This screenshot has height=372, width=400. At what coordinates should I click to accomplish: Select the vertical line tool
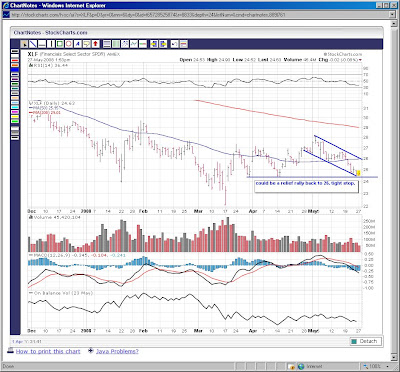pos(51,44)
